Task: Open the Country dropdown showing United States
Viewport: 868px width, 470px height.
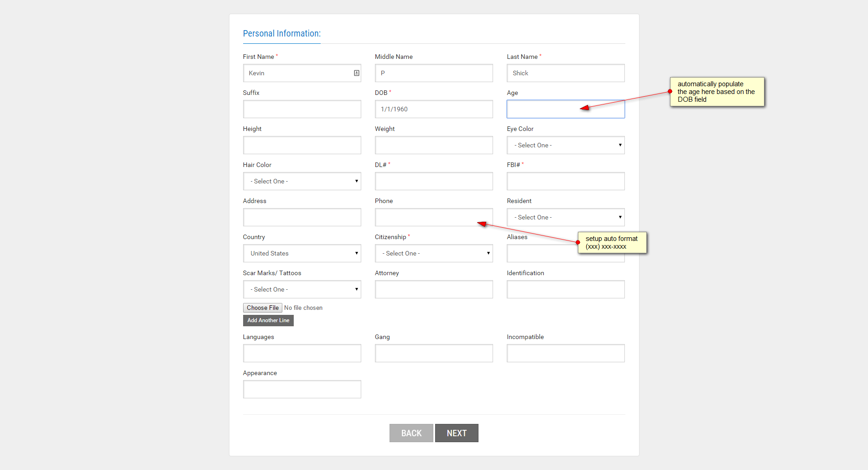Action: pos(301,253)
